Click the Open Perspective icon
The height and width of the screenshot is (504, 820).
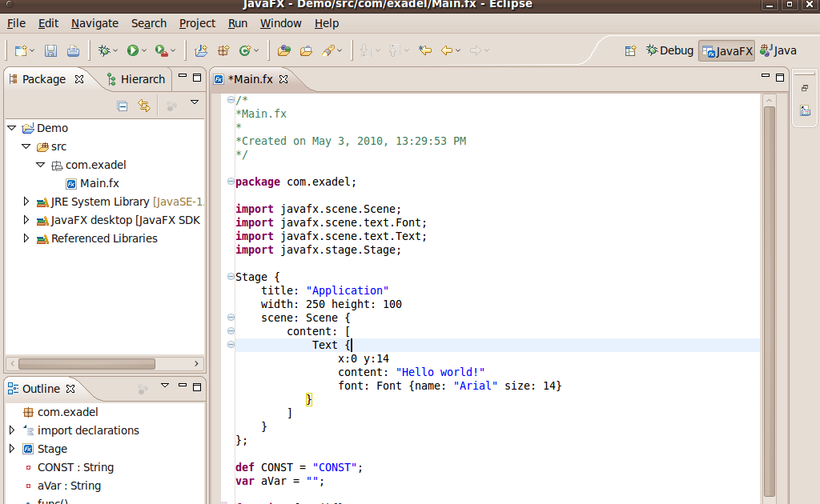point(631,50)
